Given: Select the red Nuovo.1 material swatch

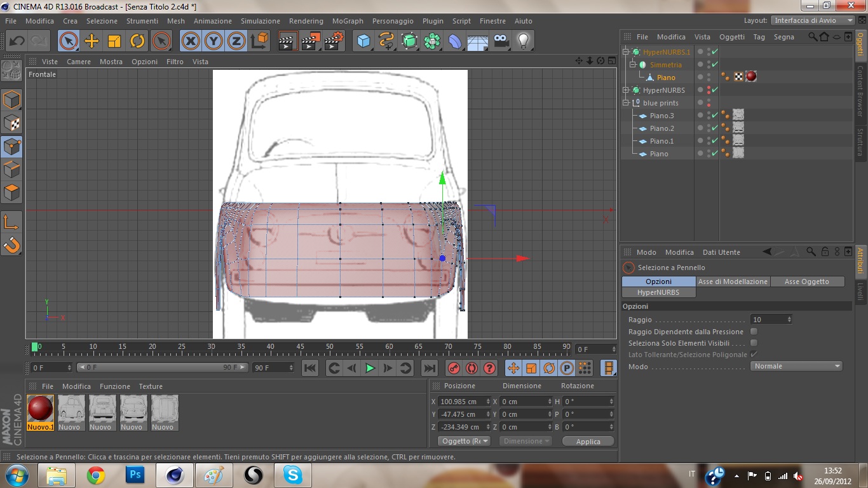Looking at the screenshot, I should (x=40, y=410).
